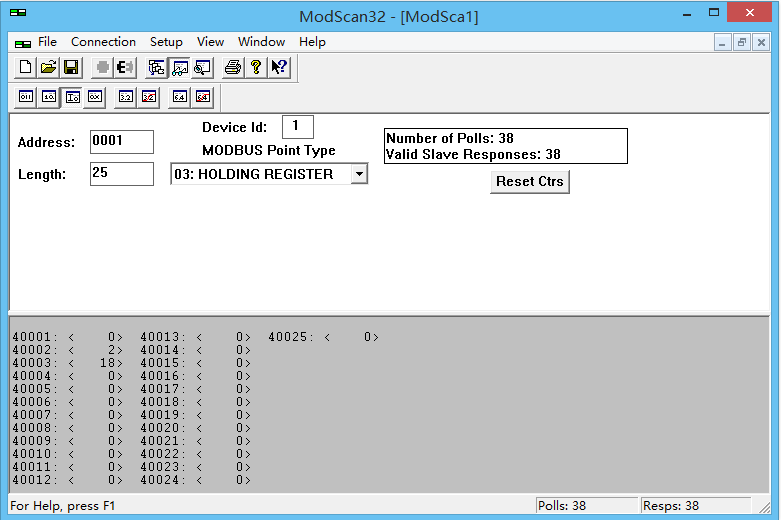Open About via yellow question mark icon
Screen dimensions: 781x520
click(x=256, y=67)
